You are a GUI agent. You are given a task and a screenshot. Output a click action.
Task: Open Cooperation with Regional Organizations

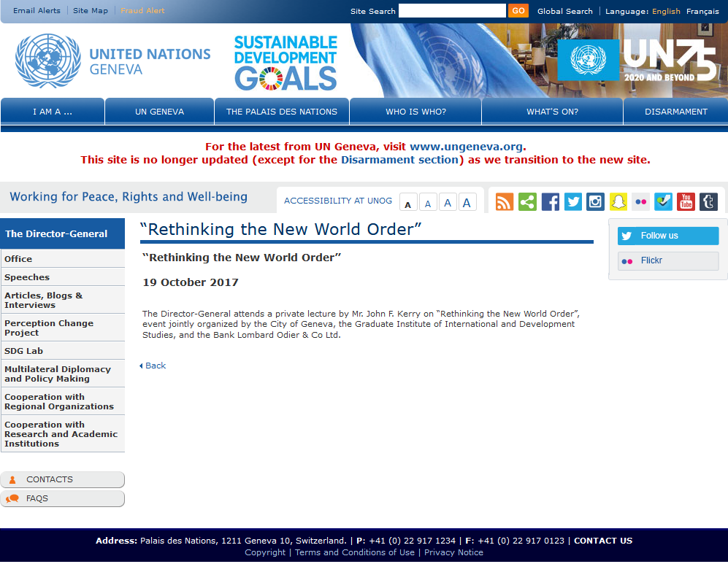tap(63, 402)
